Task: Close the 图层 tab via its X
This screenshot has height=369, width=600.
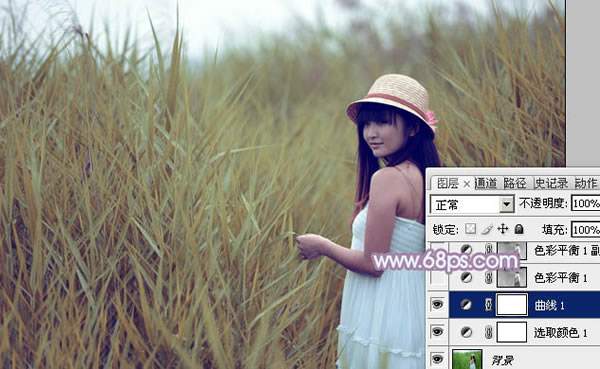Action: pyautogui.click(x=466, y=184)
